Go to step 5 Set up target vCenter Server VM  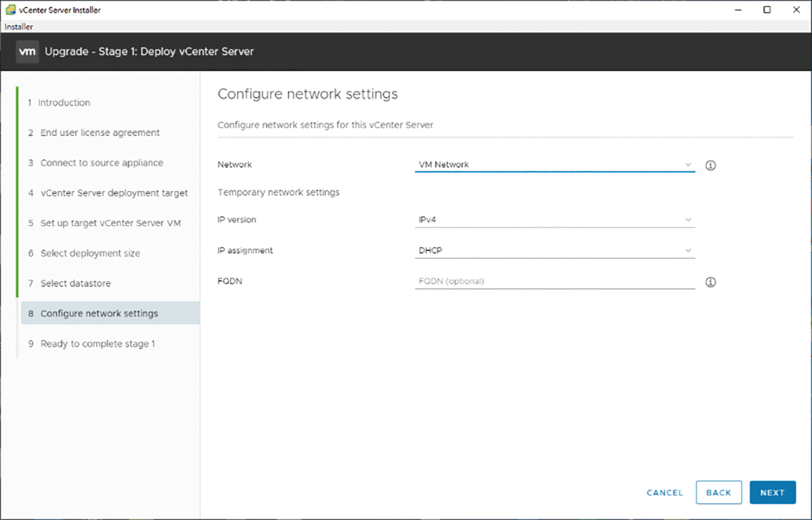pyautogui.click(x=105, y=224)
